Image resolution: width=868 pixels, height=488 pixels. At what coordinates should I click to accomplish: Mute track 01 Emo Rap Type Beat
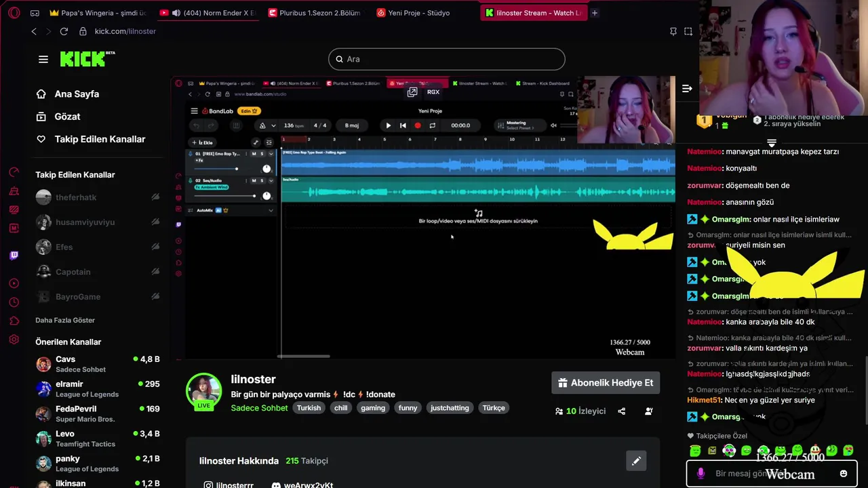[254, 154]
